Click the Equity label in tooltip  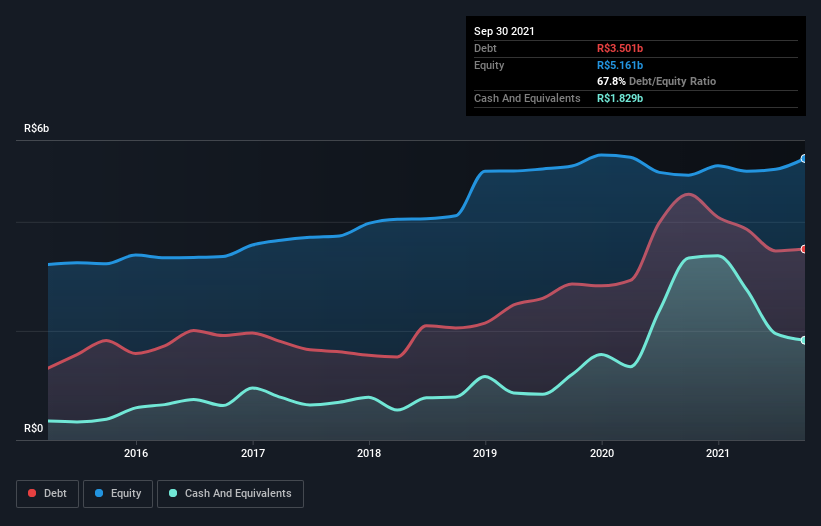489,65
